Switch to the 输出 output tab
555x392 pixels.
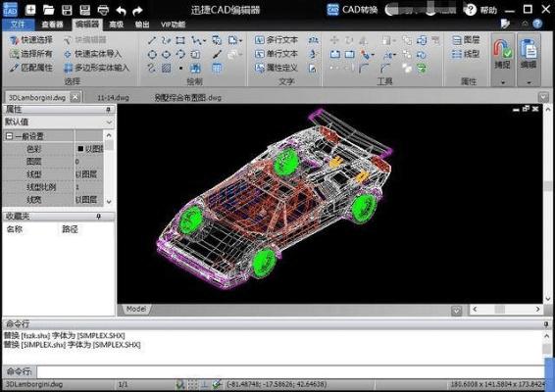tap(142, 24)
